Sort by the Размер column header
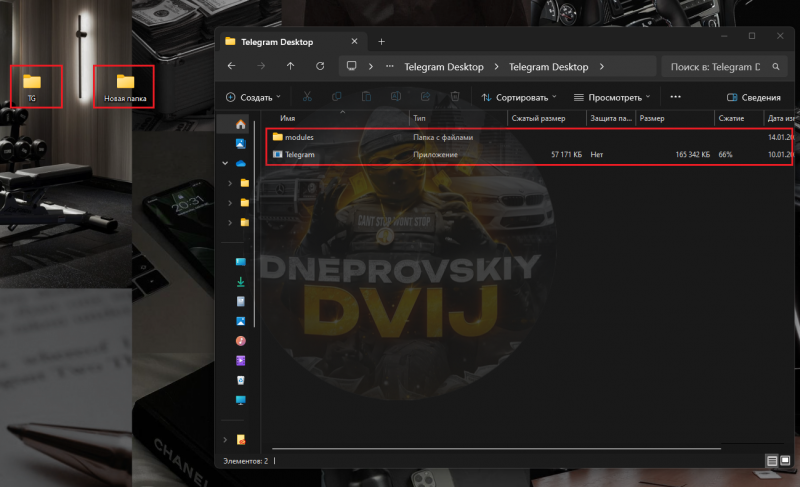 tap(652, 118)
